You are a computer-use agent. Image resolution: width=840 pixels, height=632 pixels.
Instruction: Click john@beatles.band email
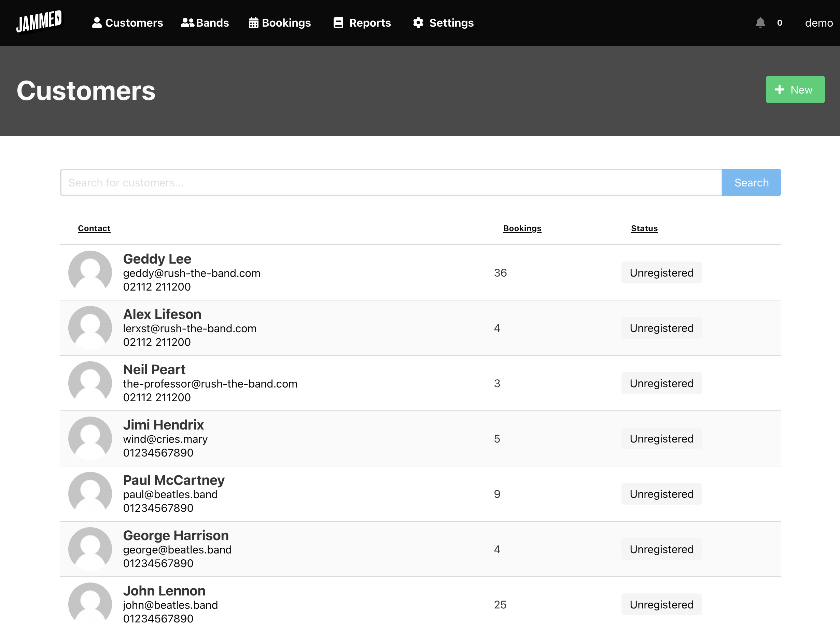click(x=170, y=605)
